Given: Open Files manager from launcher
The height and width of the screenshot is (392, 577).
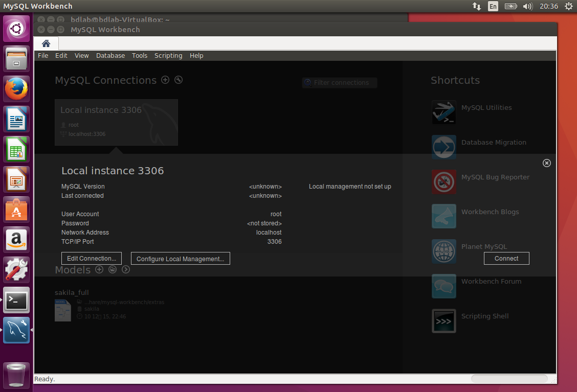Looking at the screenshot, I should (16, 59).
